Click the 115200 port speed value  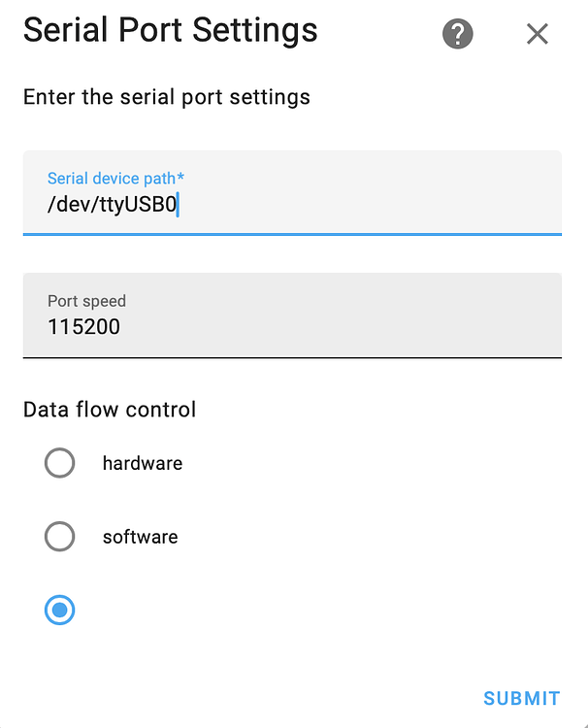(84, 326)
